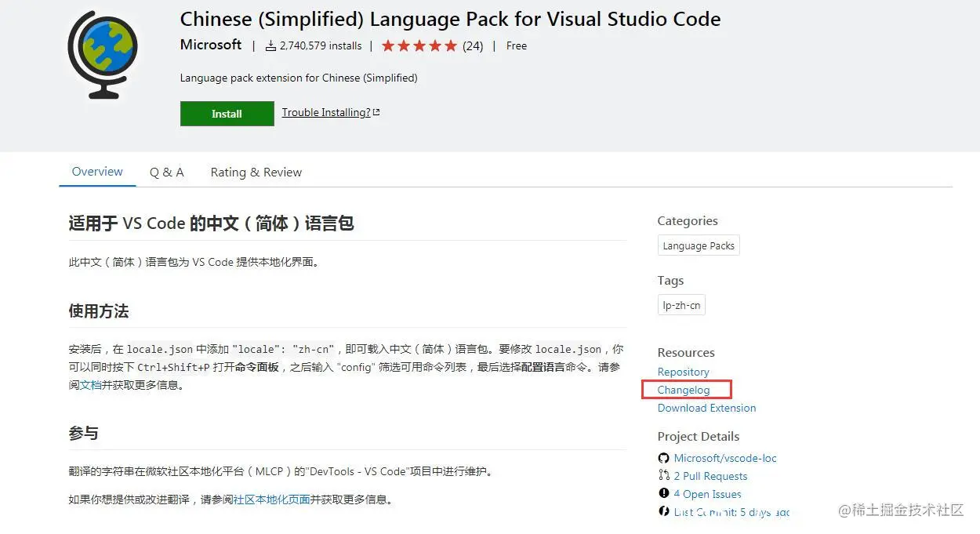Open the Microsoft/vscode-loc project link
980x534 pixels.
(725, 458)
